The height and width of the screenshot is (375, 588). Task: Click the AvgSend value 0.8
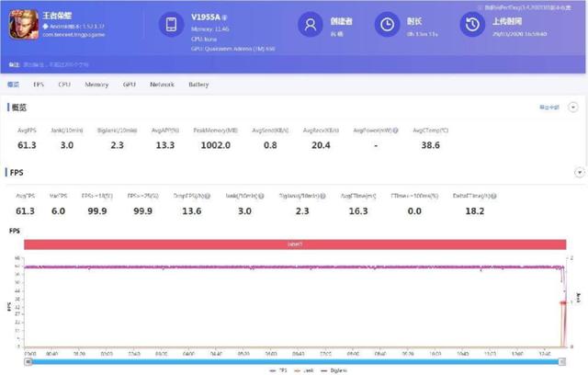pyautogui.click(x=270, y=145)
